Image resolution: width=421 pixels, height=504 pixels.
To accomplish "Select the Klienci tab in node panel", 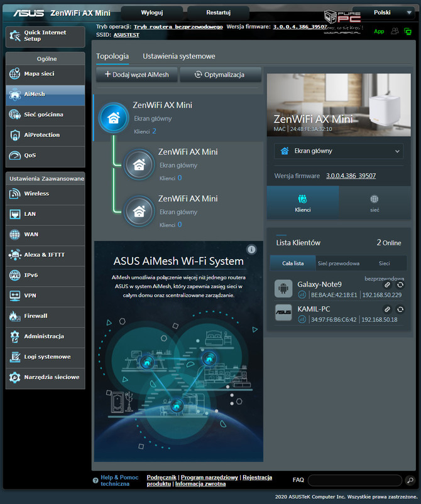I will [x=302, y=203].
